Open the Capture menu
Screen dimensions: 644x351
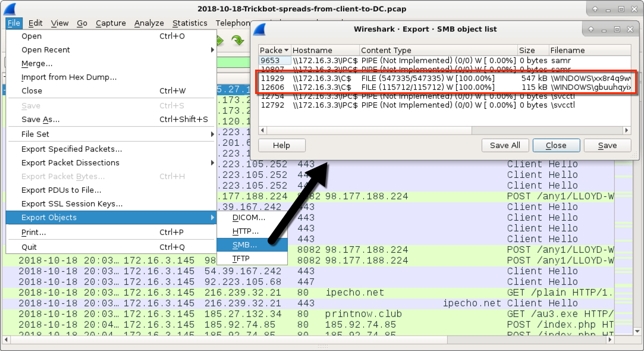pos(111,23)
